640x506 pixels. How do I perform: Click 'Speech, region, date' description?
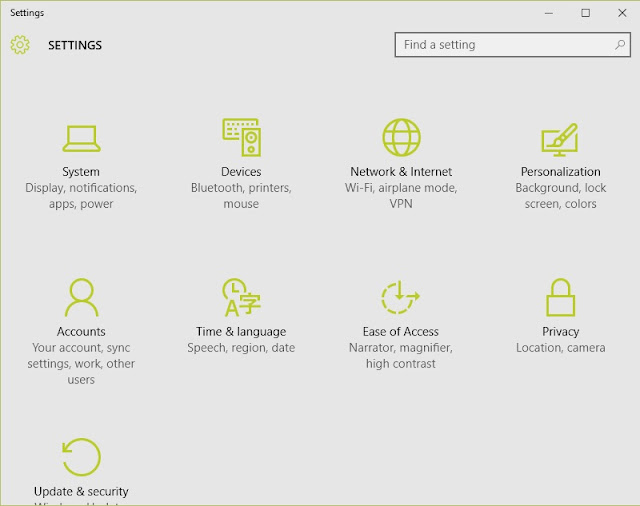(241, 348)
